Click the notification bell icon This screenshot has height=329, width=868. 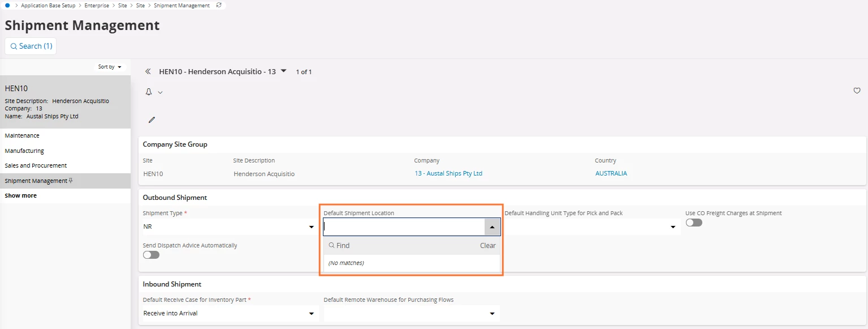[x=149, y=92]
